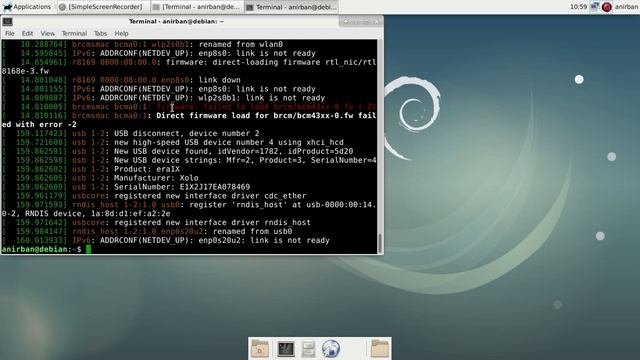
Task: Open the File menu
Action: 9,33
